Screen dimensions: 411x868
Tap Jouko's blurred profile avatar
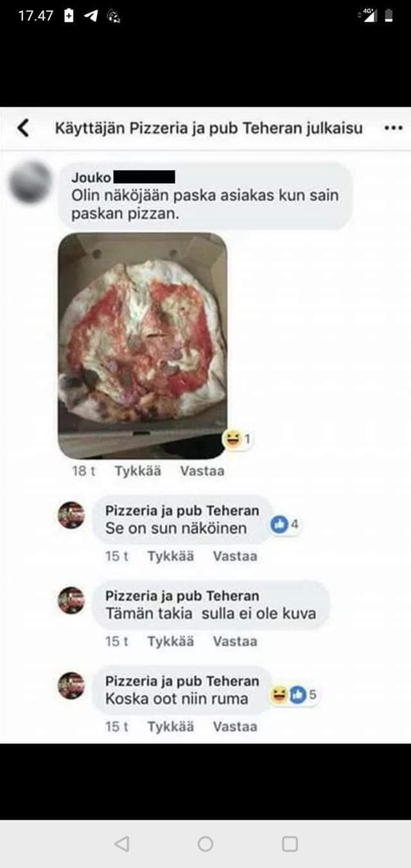30,182
